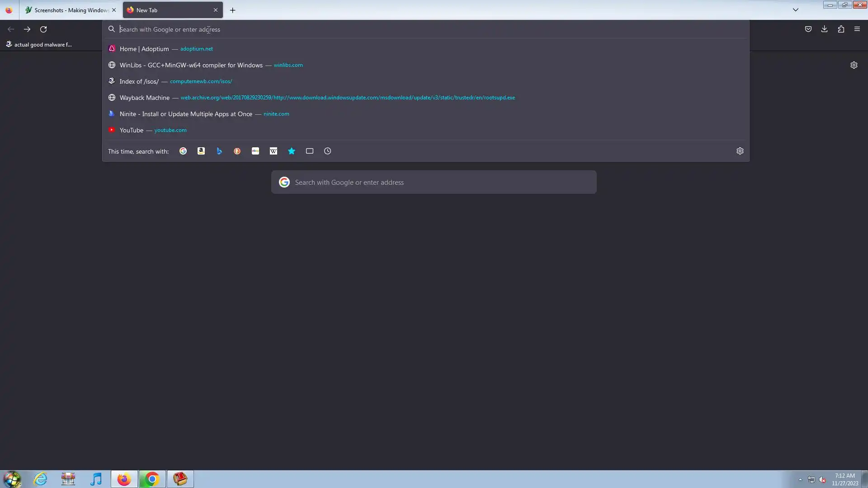Search open tabs using the tab icon

point(310,151)
